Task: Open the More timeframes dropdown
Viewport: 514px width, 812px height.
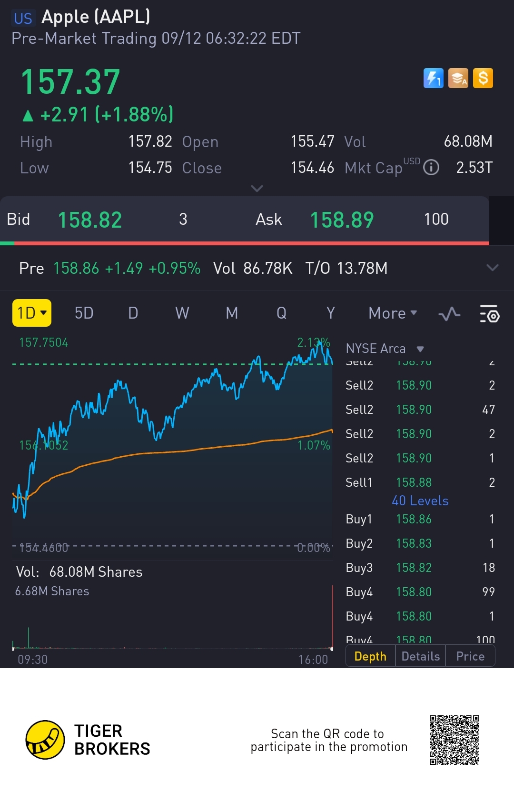Action: click(x=393, y=313)
